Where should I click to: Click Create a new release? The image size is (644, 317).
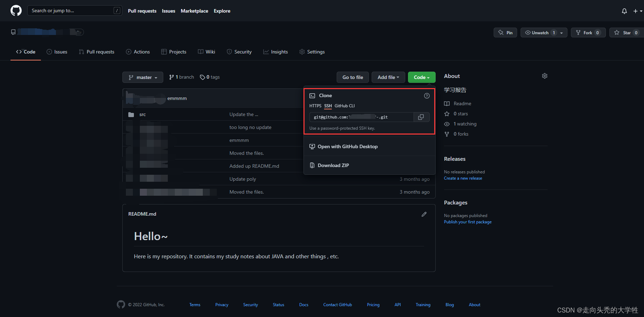463,178
